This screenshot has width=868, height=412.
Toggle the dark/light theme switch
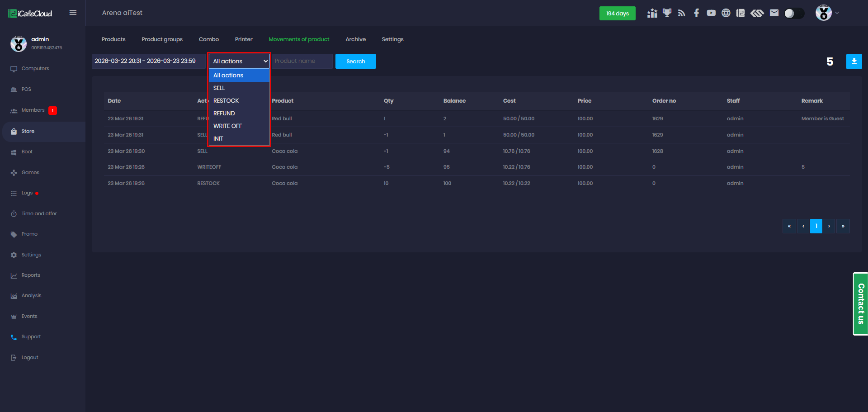[x=794, y=14]
